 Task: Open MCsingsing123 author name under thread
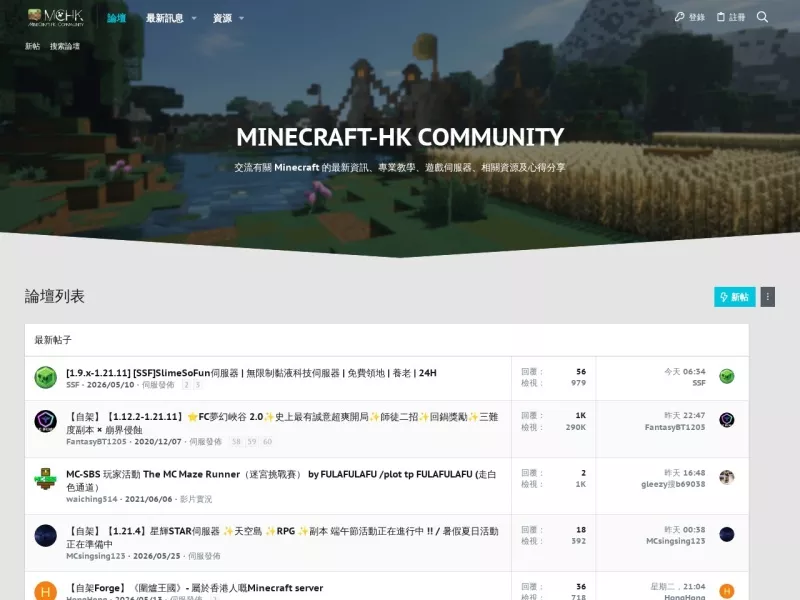tap(95, 556)
